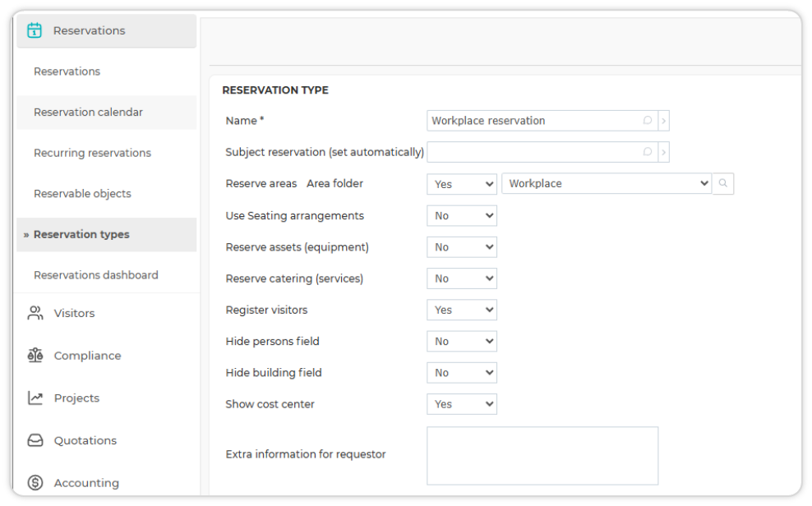Open the Reserve areas Yes/No dropdown
This screenshot has width=812, height=506.
(462, 184)
